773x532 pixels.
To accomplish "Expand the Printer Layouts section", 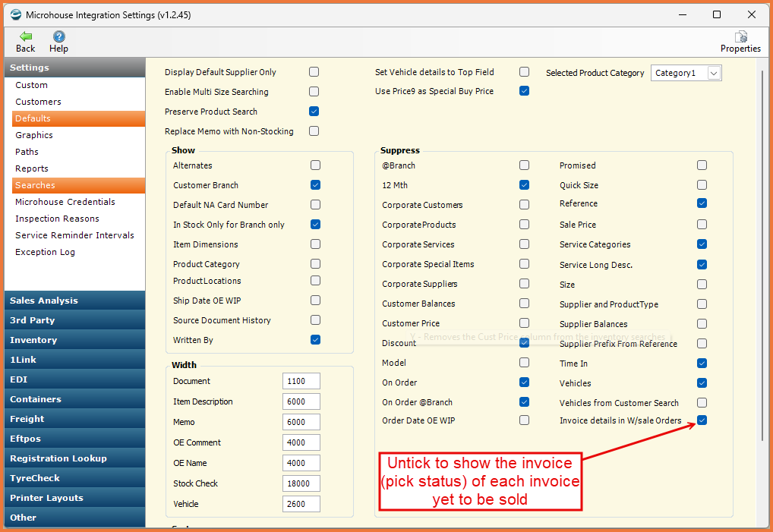I will click(x=75, y=498).
